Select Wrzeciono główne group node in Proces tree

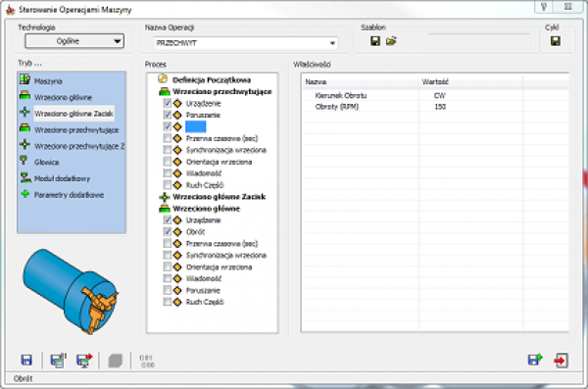(206, 208)
